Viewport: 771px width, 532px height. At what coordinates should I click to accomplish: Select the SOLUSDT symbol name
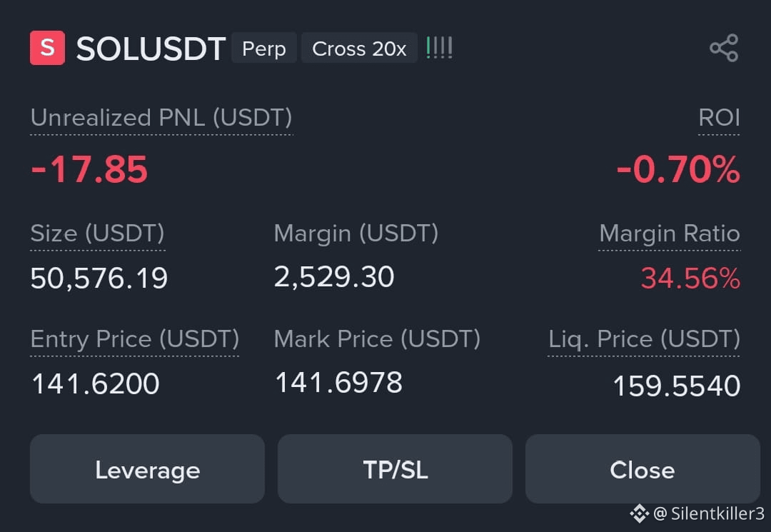[x=150, y=49]
